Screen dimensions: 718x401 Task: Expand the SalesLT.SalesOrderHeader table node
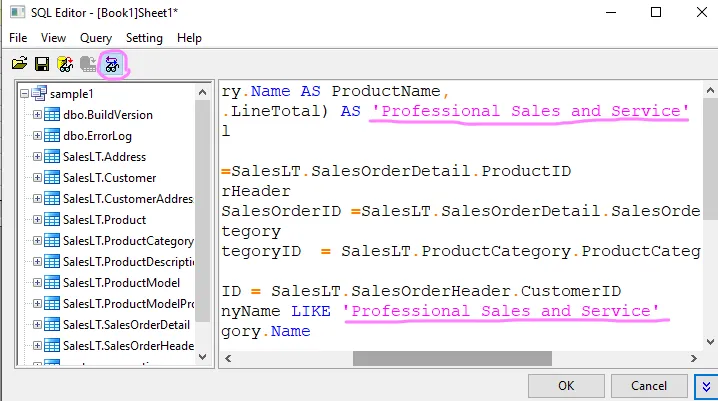[37, 346]
